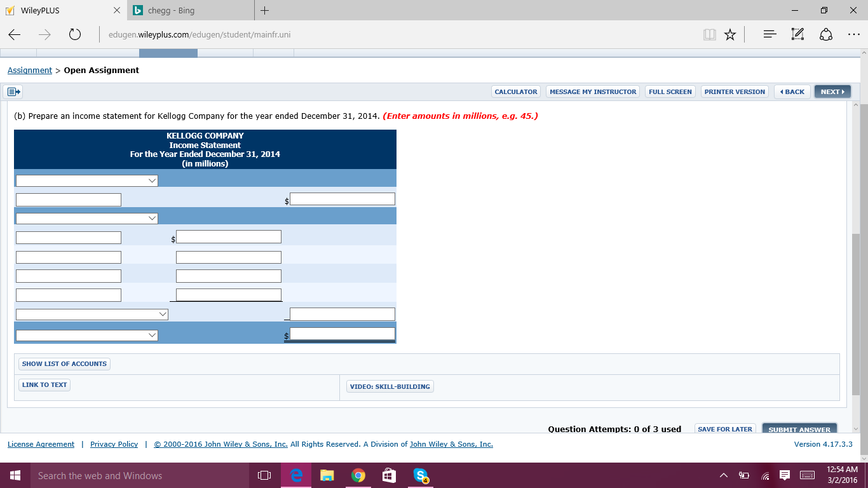Open the Privacy Policy link
Screen dimensions: 868x488
(114, 445)
